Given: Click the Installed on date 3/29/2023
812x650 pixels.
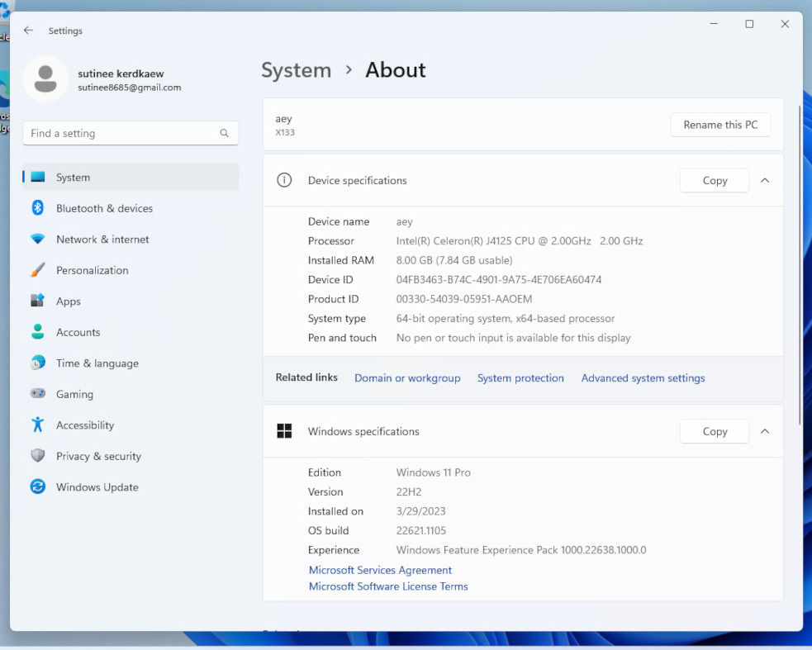Looking at the screenshot, I should click(420, 511).
